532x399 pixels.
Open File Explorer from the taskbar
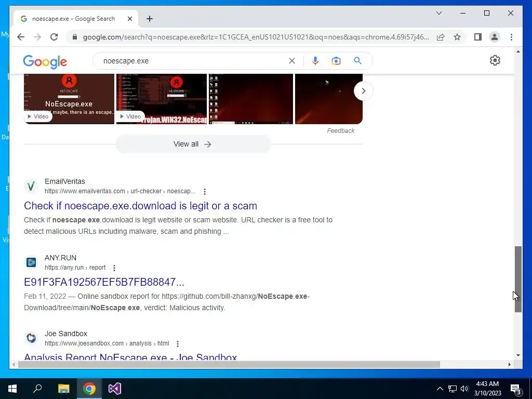(x=63, y=389)
